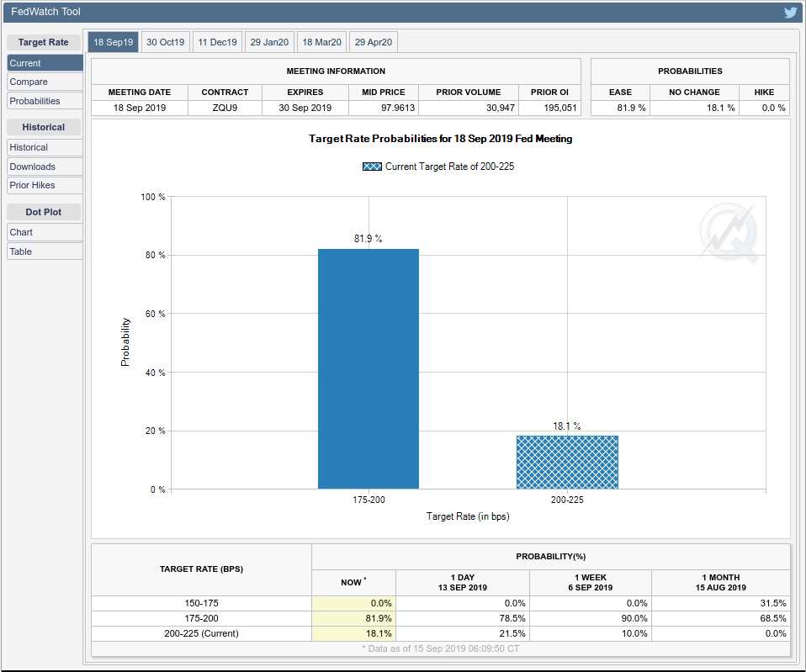Click the FedWatch Tool title
This screenshot has height=672, width=806.
click(45, 12)
